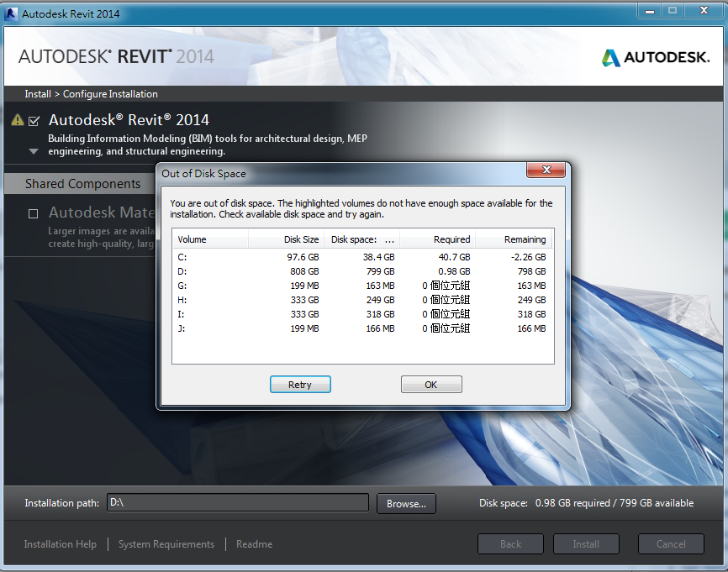Screen dimensions: 728x572
Task: Click the installation path input field showing D:\
Action: coord(238,502)
